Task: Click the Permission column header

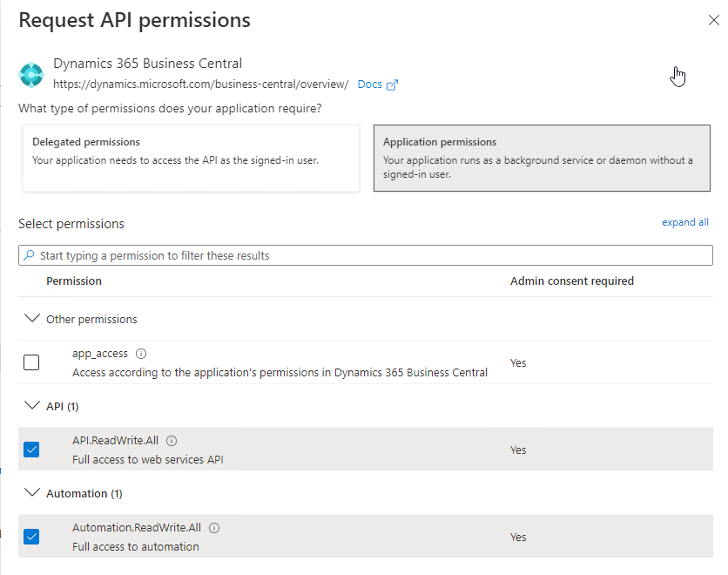Action: (74, 281)
